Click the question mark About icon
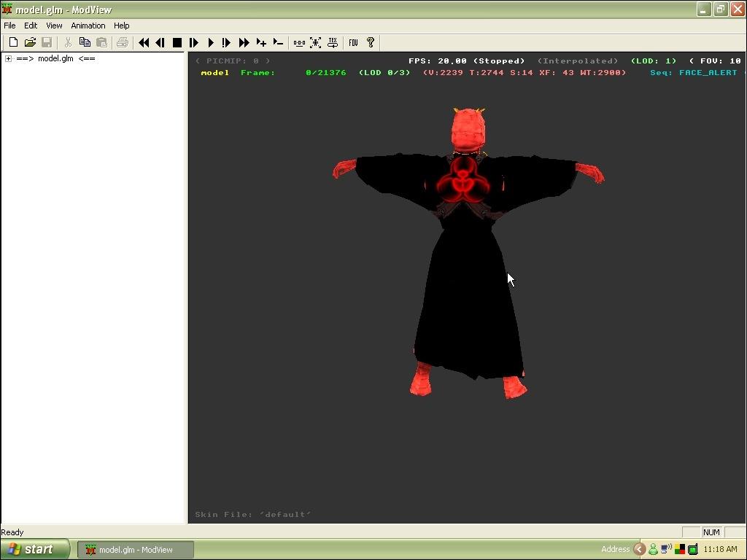 [x=371, y=43]
